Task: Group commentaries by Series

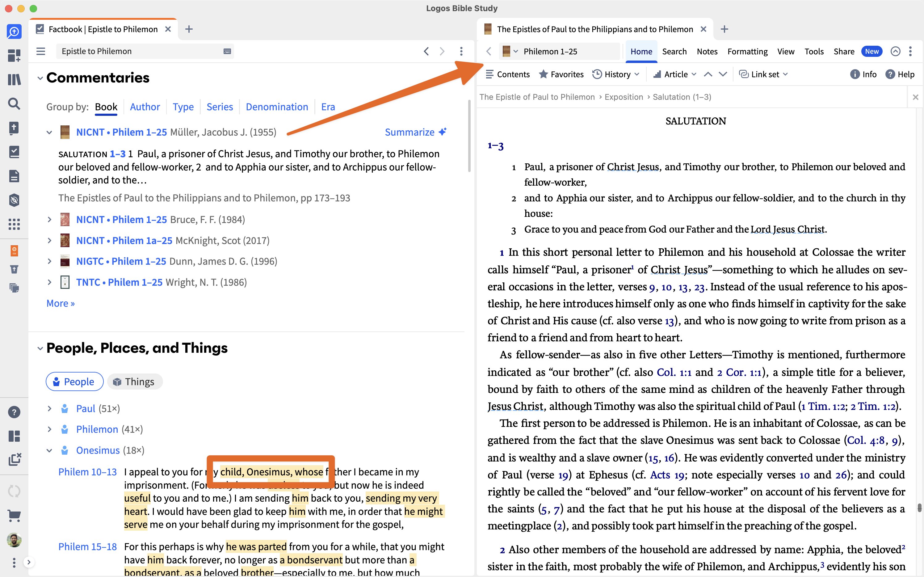Action: pyautogui.click(x=219, y=107)
